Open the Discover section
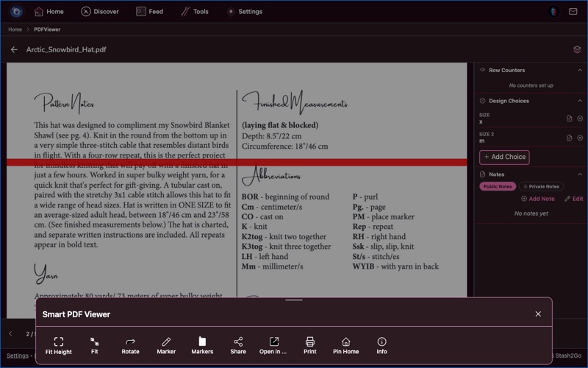The width and height of the screenshot is (588, 368). tap(100, 12)
